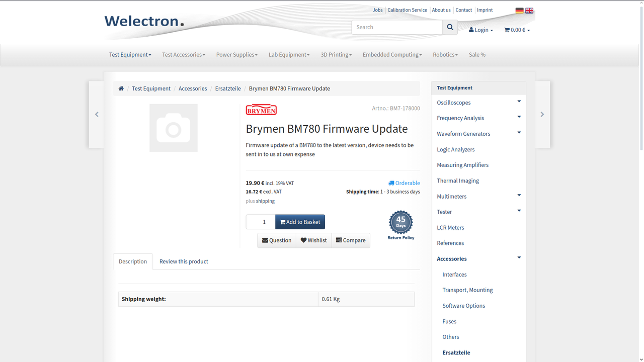Open Ersatzteile sidebar subcategory
The width and height of the screenshot is (644, 362).
[456, 352]
